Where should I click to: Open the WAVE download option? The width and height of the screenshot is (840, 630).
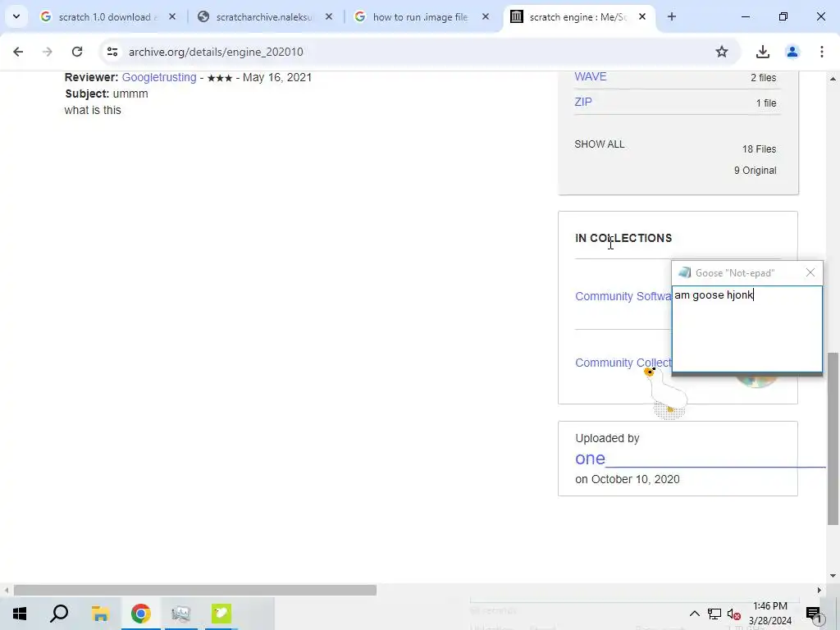pos(591,76)
